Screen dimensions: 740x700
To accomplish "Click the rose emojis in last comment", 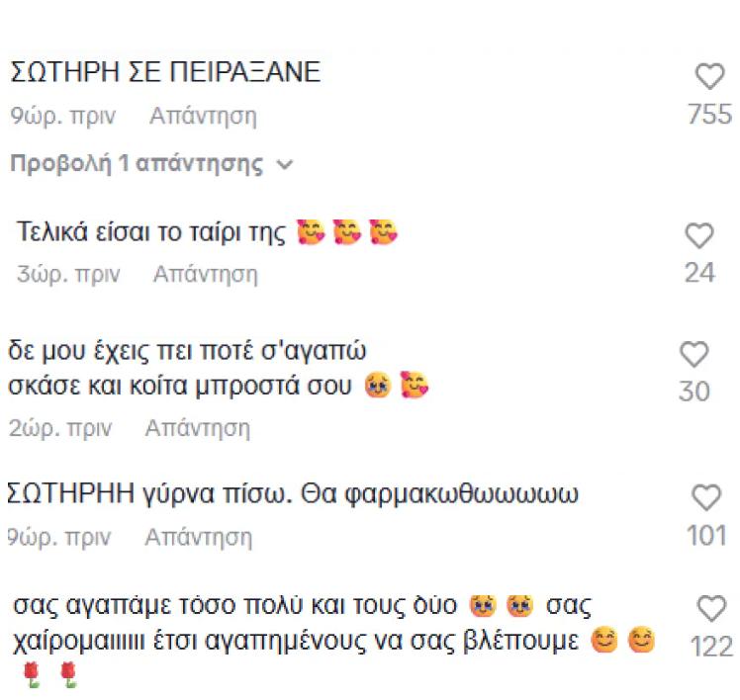I will [49, 675].
